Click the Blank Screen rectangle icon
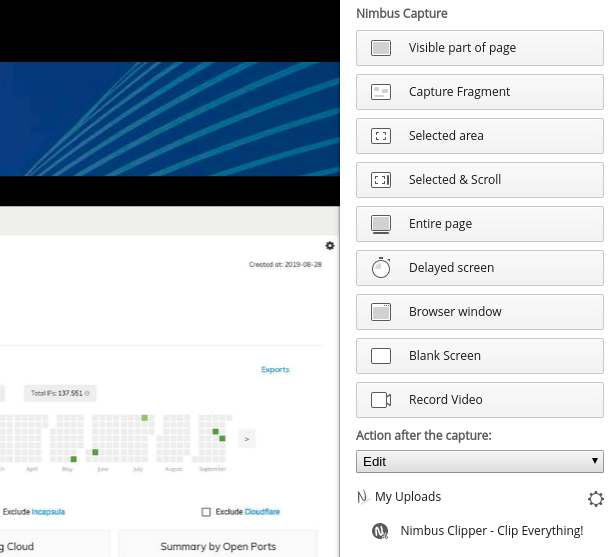This screenshot has width=615, height=557. pyautogui.click(x=381, y=356)
